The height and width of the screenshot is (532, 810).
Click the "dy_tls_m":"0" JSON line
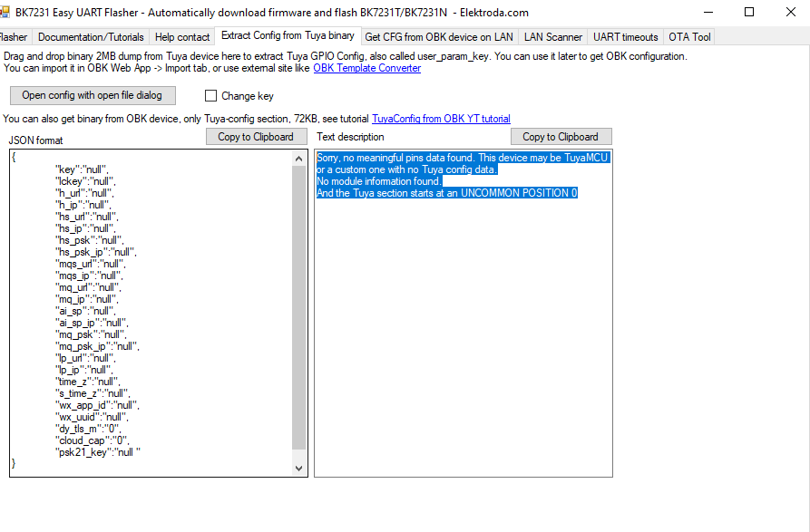[88, 429]
